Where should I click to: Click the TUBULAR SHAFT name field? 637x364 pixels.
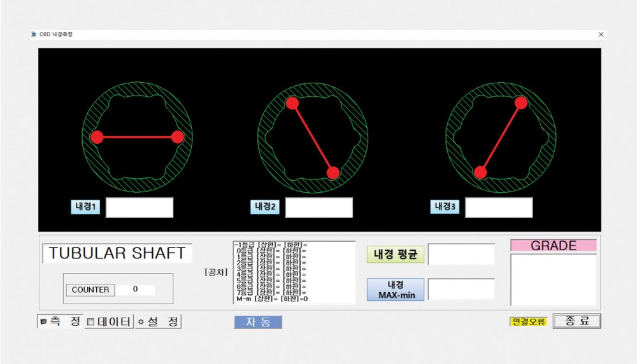tap(117, 253)
